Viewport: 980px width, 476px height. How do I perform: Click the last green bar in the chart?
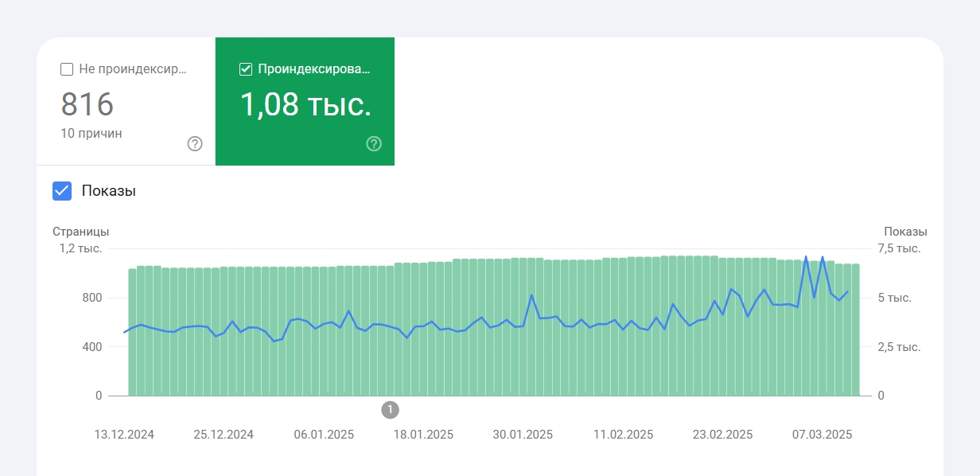[x=856, y=334]
